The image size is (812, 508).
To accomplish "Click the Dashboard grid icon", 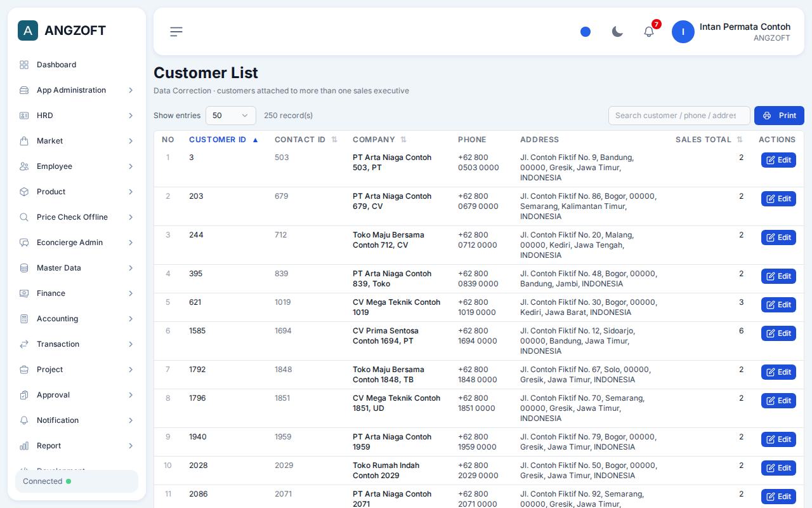I will coord(24,65).
